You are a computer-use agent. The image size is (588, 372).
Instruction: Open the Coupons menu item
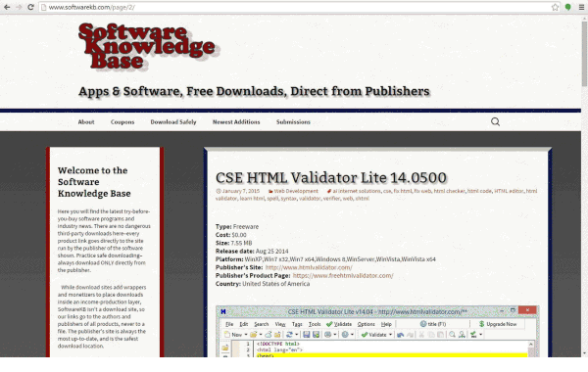tap(122, 121)
